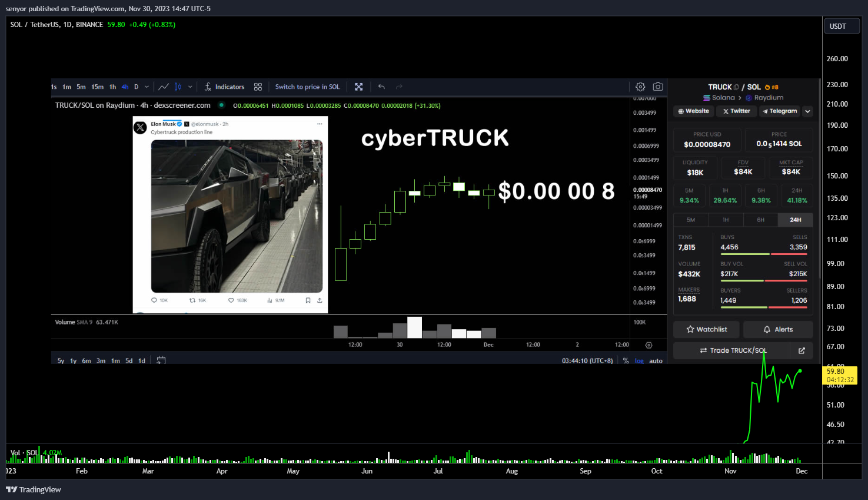This screenshot has width=868, height=500.
Task: Click the 59.80 current price label
Action: click(x=840, y=375)
